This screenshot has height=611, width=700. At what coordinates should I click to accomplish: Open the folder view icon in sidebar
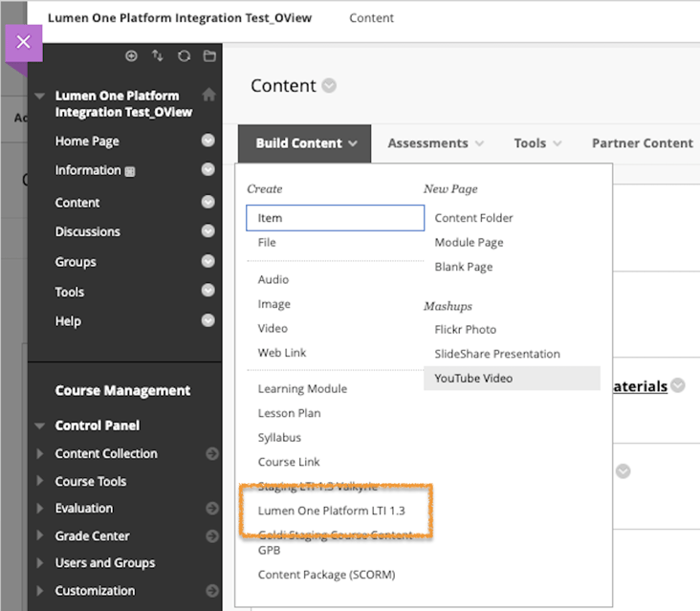(208, 56)
